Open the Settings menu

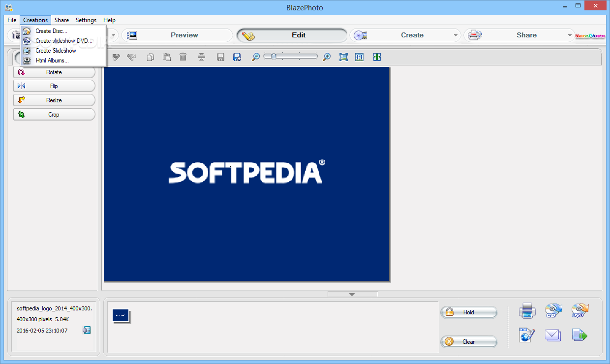pyautogui.click(x=86, y=20)
